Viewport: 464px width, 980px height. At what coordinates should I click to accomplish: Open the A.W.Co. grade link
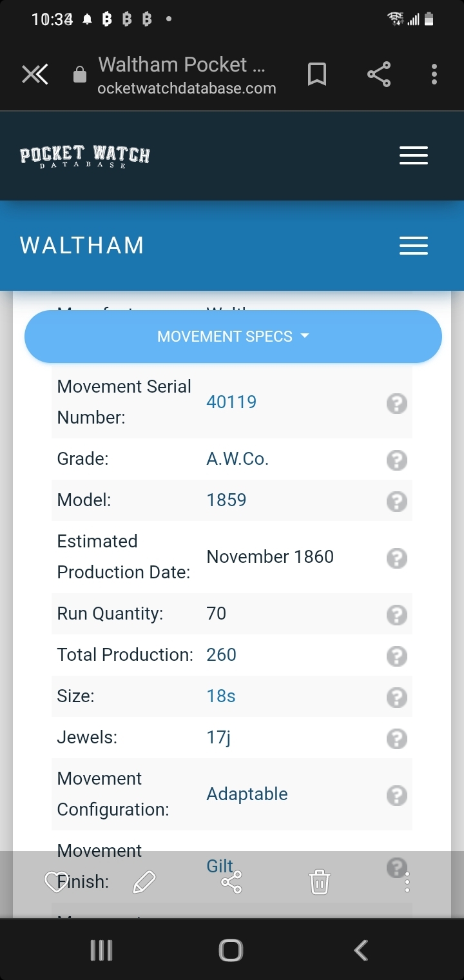pos(237,459)
